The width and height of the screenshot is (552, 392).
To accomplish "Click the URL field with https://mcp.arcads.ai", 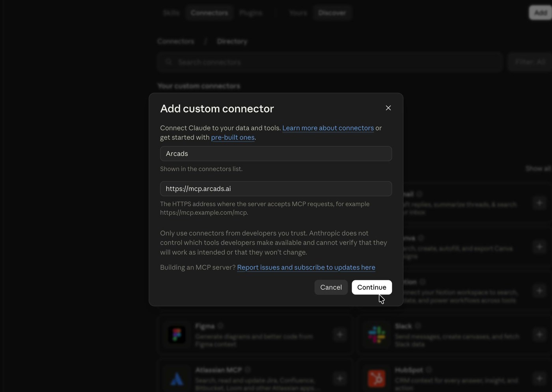I will [276, 189].
